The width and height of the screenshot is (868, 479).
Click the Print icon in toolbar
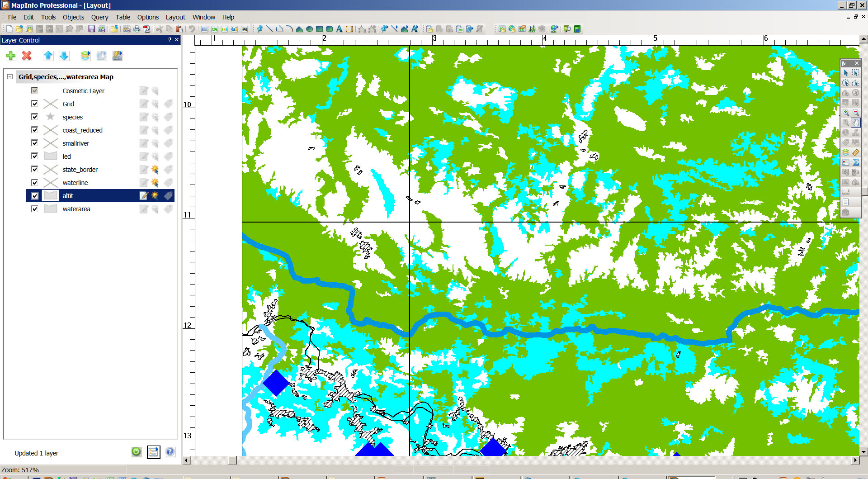click(x=137, y=29)
